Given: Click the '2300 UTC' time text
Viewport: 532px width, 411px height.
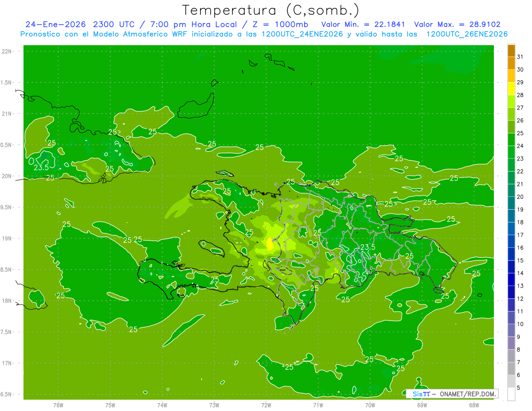Looking at the screenshot, I should 115,24.
